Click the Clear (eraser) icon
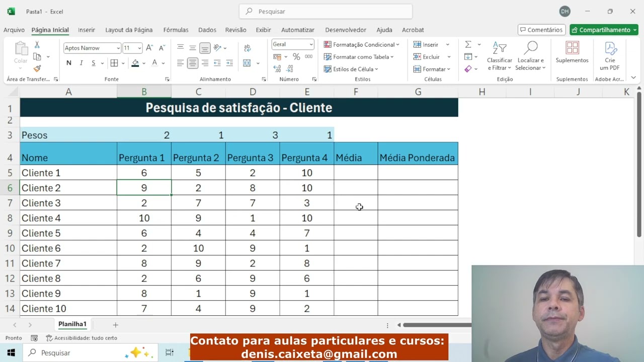The width and height of the screenshot is (644, 362). pyautogui.click(x=468, y=69)
